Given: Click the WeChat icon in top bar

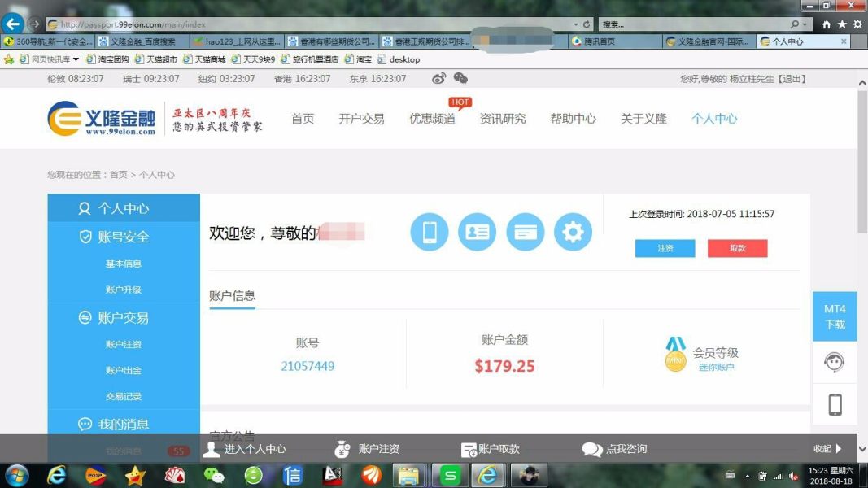Looking at the screenshot, I should [460, 79].
